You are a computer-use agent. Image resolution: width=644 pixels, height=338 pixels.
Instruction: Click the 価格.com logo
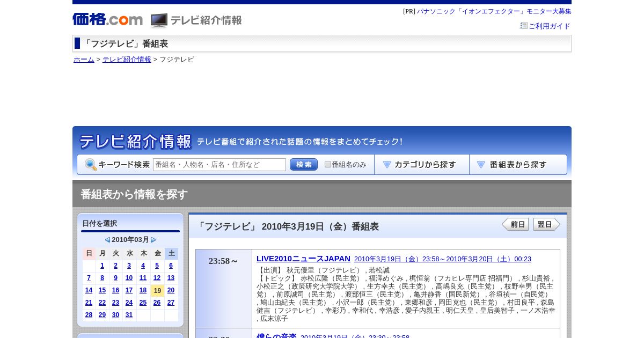coord(108,19)
